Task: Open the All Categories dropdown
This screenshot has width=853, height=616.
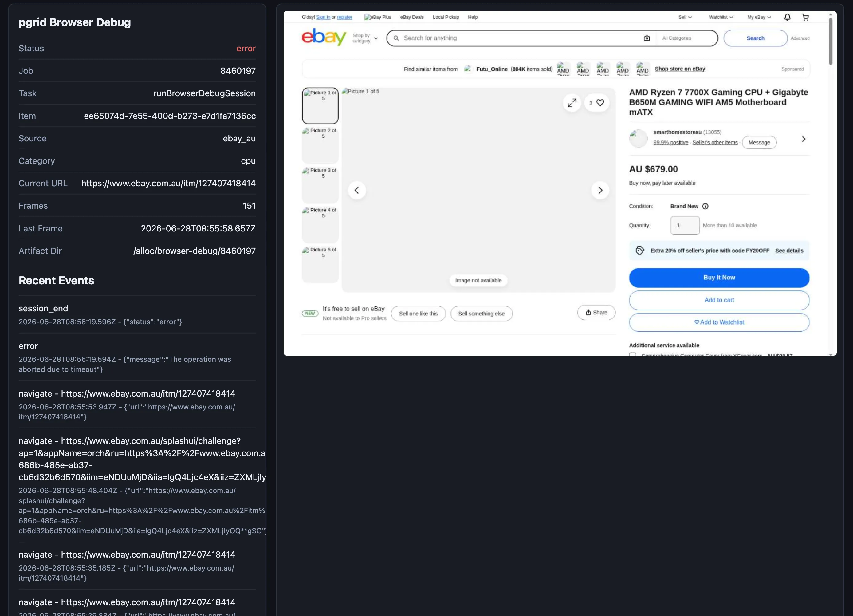Action: pyautogui.click(x=686, y=38)
